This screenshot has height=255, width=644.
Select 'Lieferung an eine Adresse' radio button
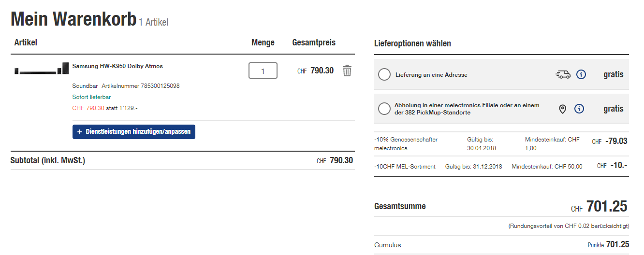coord(384,74)
